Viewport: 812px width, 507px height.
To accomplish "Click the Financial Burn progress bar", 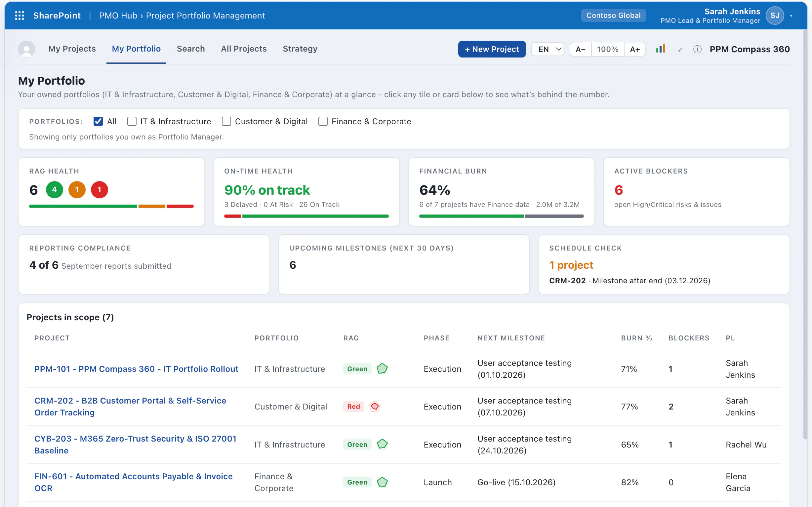I will click(x=502, y=216).
